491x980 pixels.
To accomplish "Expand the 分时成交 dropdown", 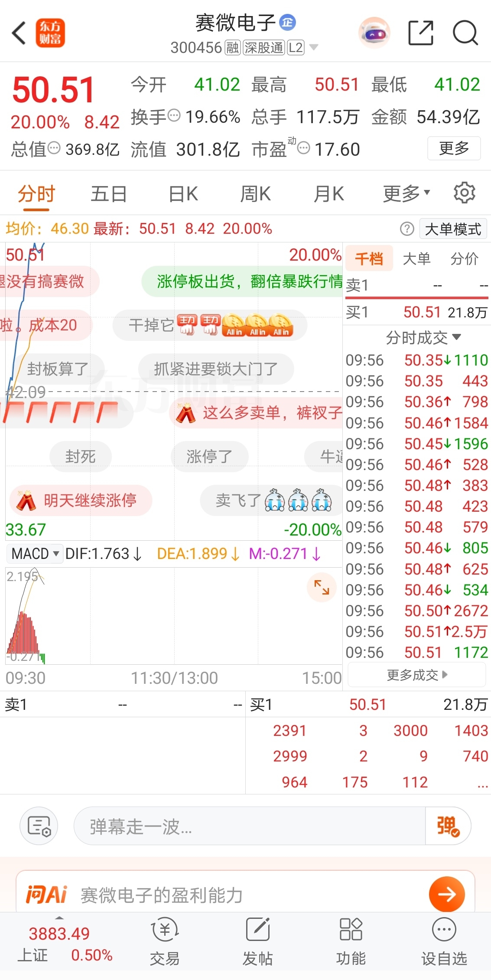I will point(423,337).
